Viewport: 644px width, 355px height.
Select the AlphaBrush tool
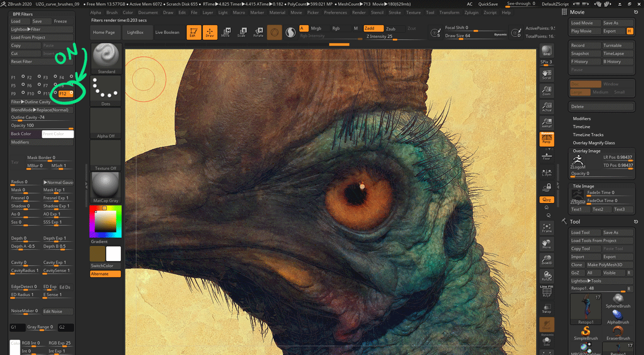coord(617,317)
